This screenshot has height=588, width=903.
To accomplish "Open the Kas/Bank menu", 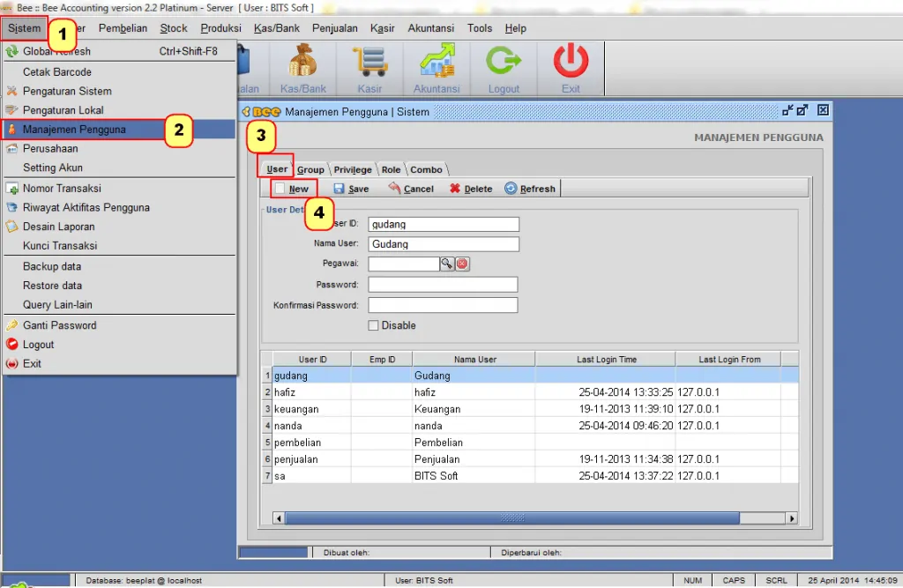I will click(x=276, y=28).
